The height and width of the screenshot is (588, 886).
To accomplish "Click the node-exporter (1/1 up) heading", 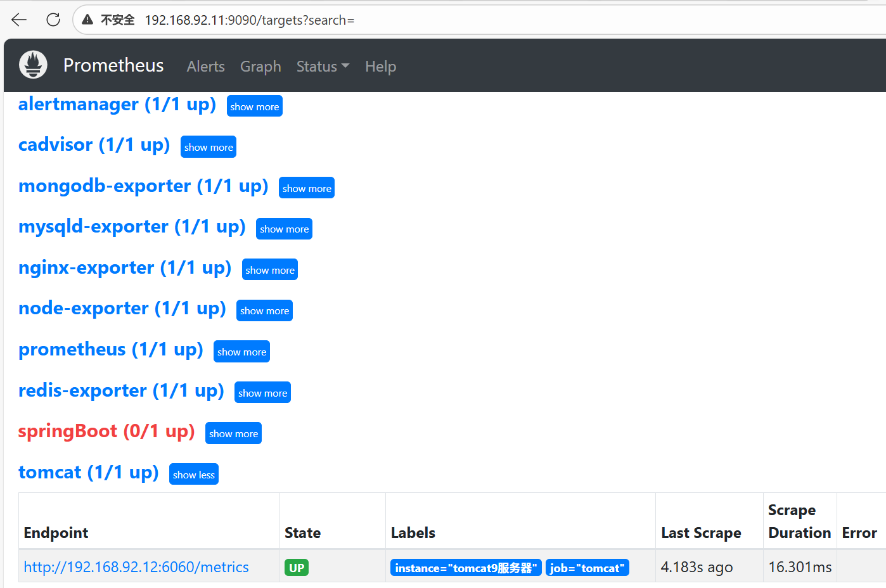I will point(122,309).
